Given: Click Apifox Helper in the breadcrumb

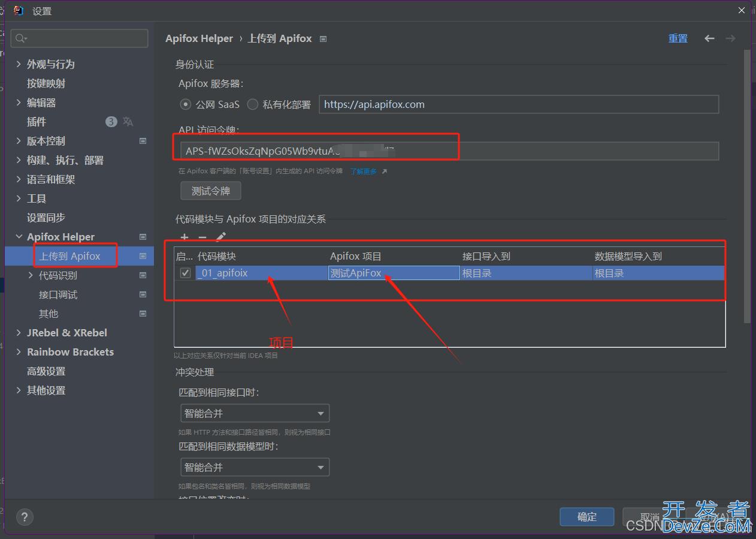Looking at the screenshot, I should [199, 38].
